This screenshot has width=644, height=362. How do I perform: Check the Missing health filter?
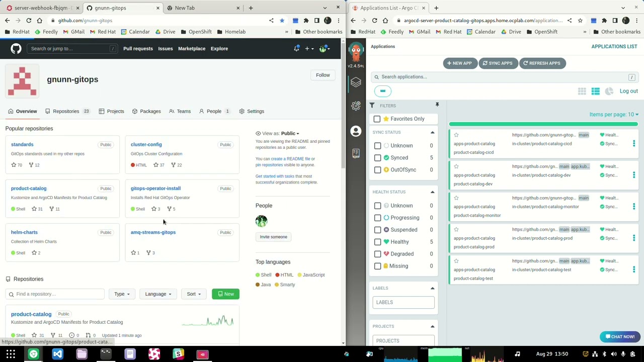(377, 266)
